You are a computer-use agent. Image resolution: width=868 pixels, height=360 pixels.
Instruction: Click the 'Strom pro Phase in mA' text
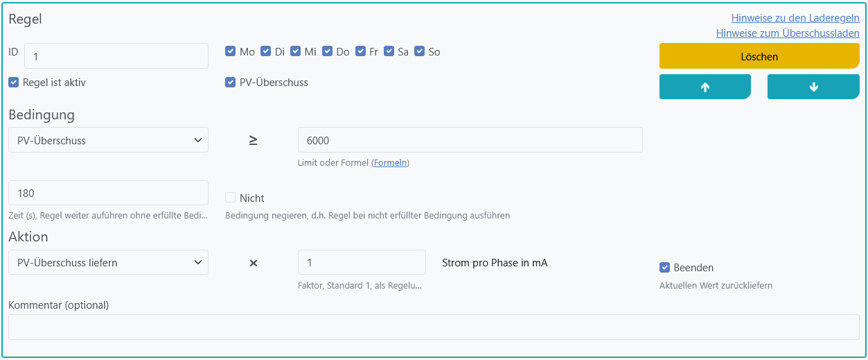495,263
